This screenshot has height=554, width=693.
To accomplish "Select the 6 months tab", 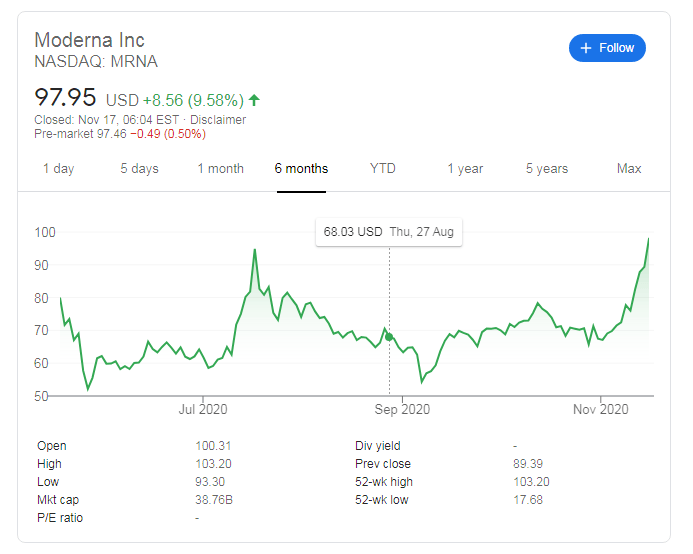I will (301, 168).
